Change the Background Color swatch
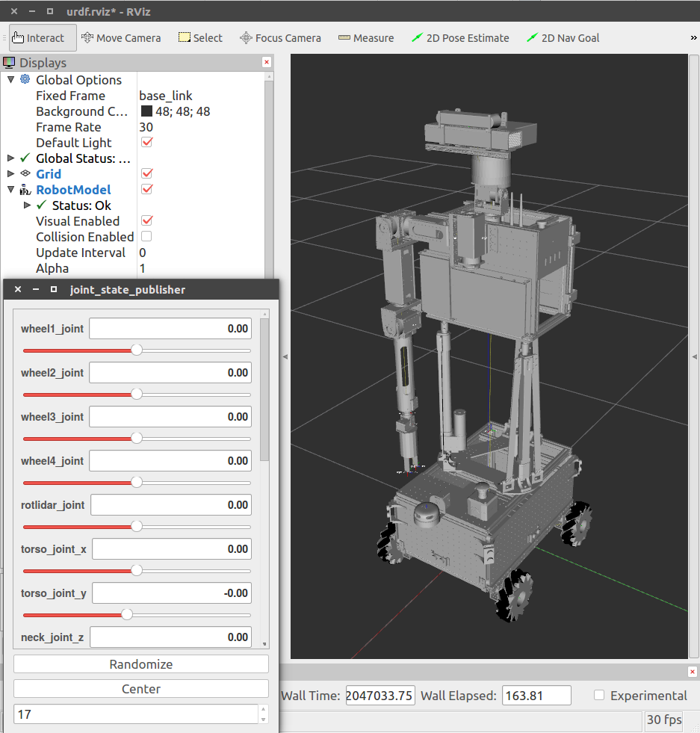This screenshot has width=700, height=733. (146, 111)
